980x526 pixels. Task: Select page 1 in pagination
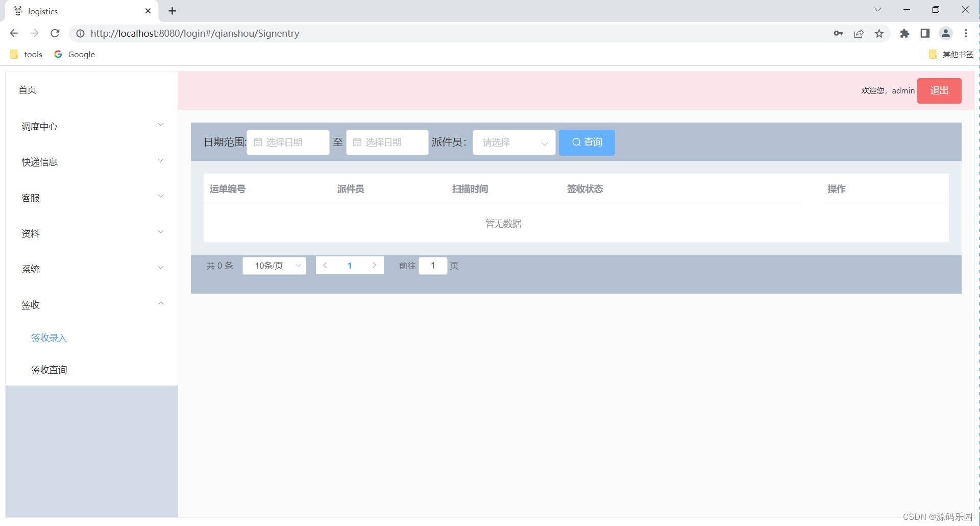click(350, 266)
